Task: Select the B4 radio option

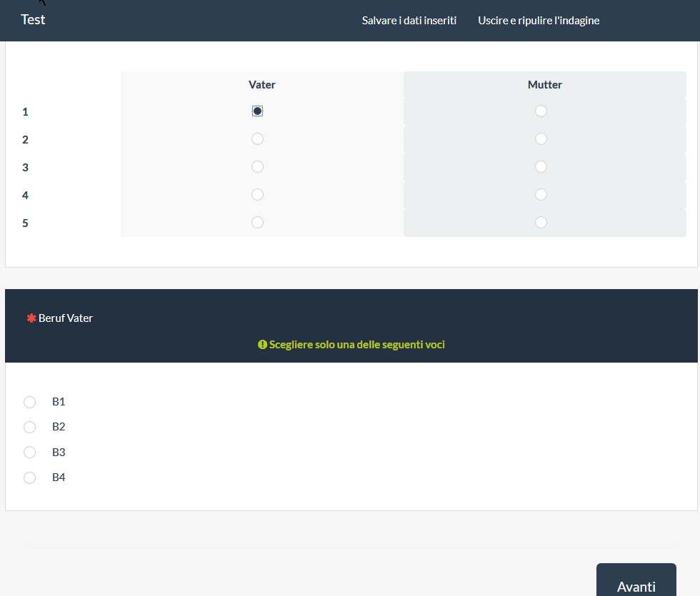Action: (30, 478)
